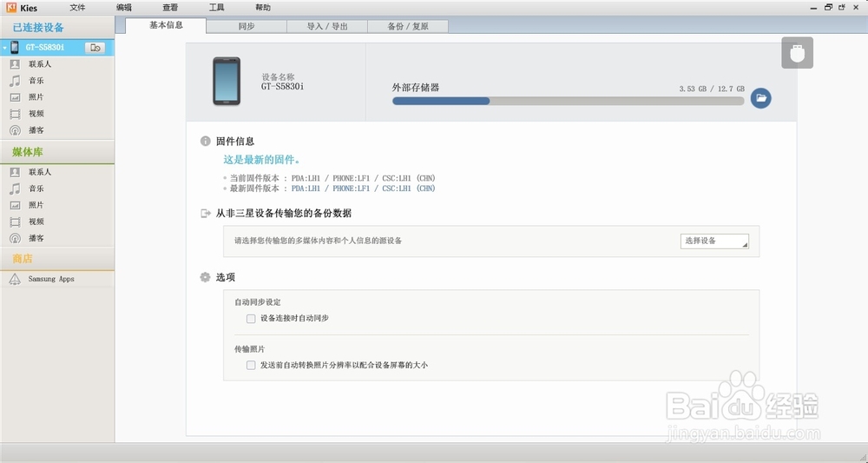Viewport: 868px width, 463px height.
Task: Open connected device 联系人 contacts icon
Action: click(x=15, y=64)
